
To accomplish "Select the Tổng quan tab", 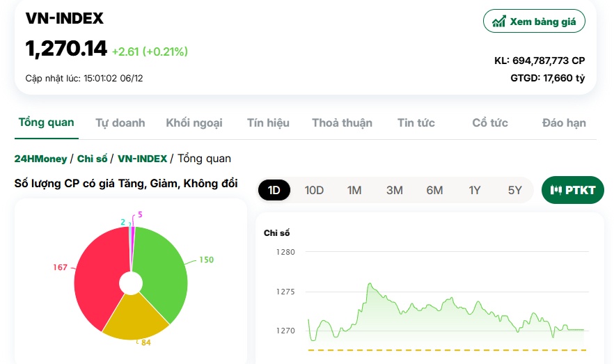I will [46, 122].
